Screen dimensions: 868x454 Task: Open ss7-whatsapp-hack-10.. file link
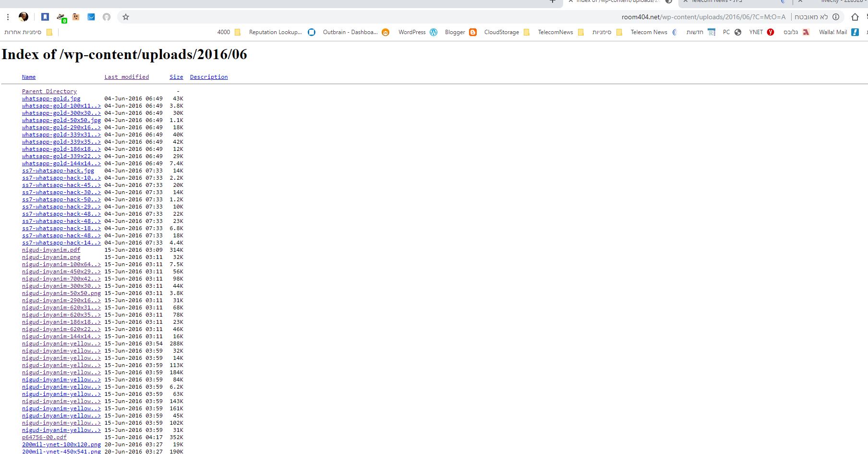click(x=61, y=178)
